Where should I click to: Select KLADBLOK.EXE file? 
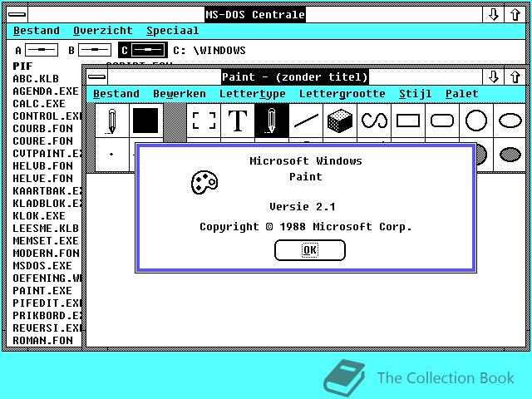[47, 203]
